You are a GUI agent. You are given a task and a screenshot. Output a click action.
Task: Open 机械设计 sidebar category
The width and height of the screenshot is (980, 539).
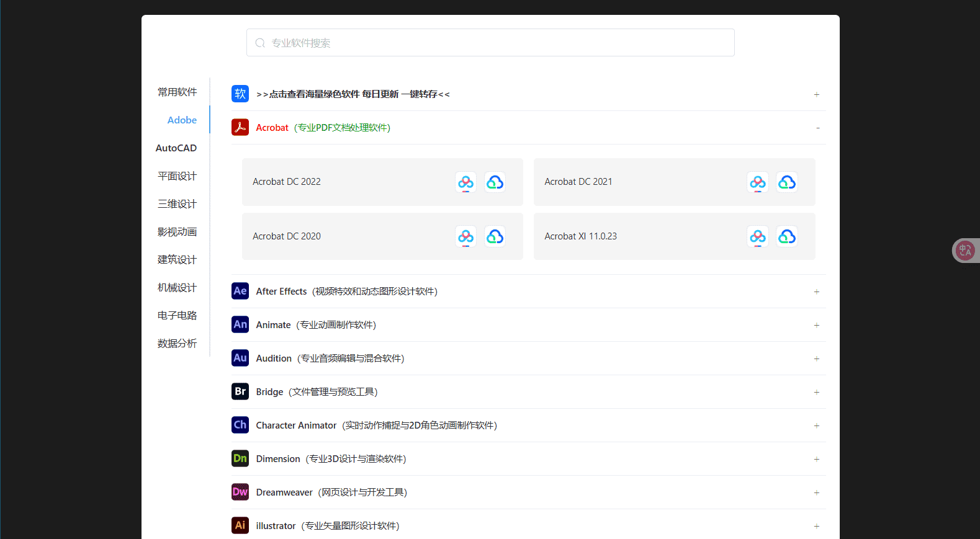[177, 287]
